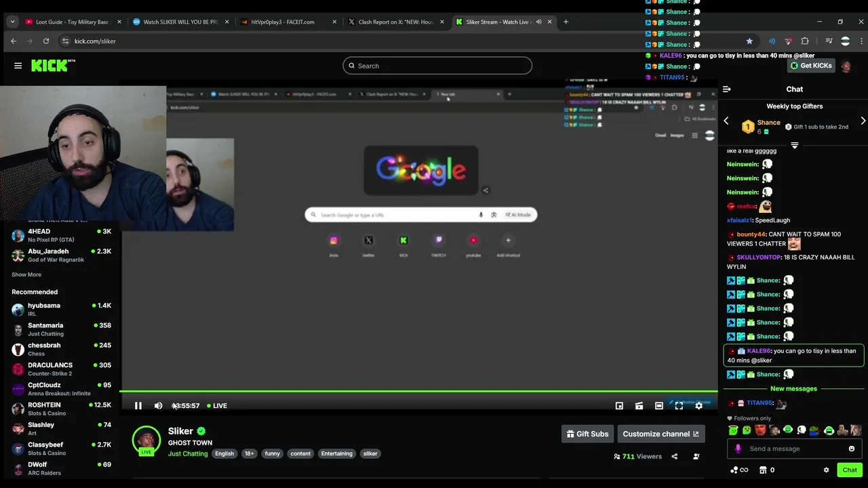Click the Gift Subs button
The image size is (868, 488).
click(x=587, y=434)
